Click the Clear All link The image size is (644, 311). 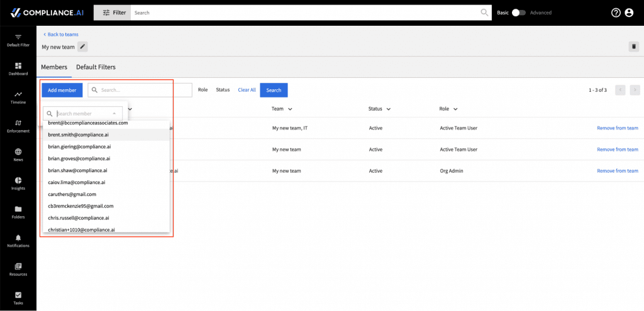pos(247,90)
